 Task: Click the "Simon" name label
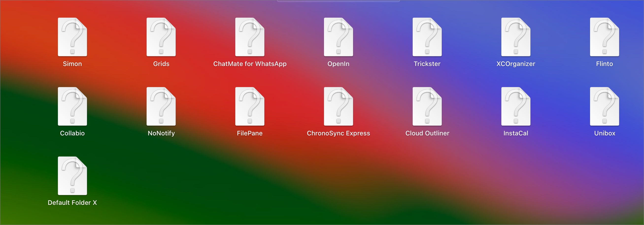click(x=72, y=64)
